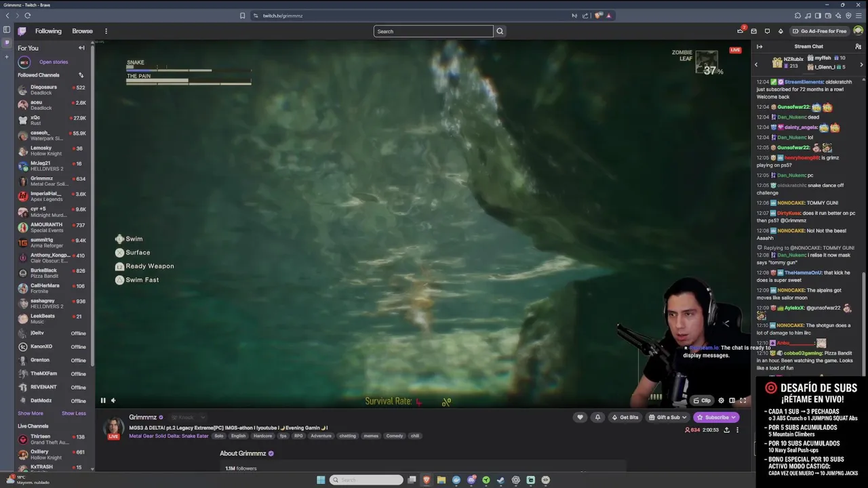
Task: Click the Windows taskbar search box
Action: click(366, 480)
